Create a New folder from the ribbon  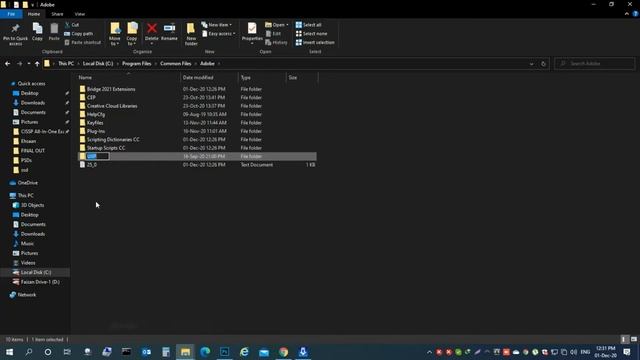pyautogui.click(x=191, y=34)
